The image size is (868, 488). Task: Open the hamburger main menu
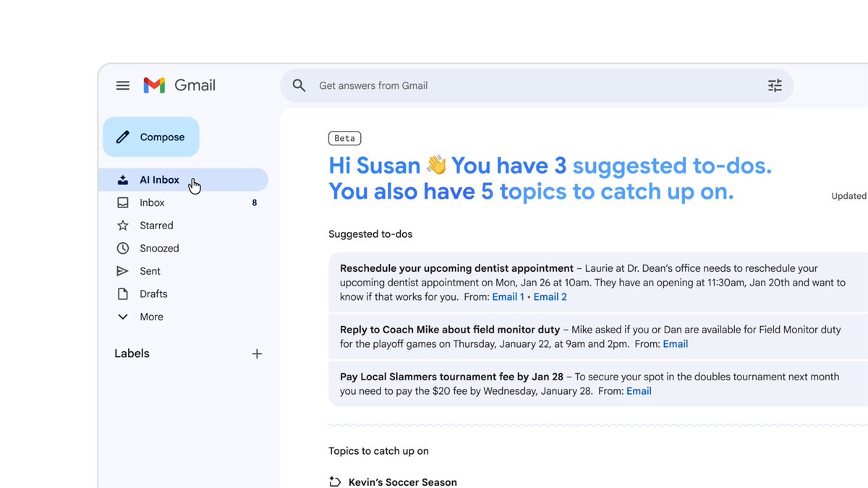tap(123, 85)
